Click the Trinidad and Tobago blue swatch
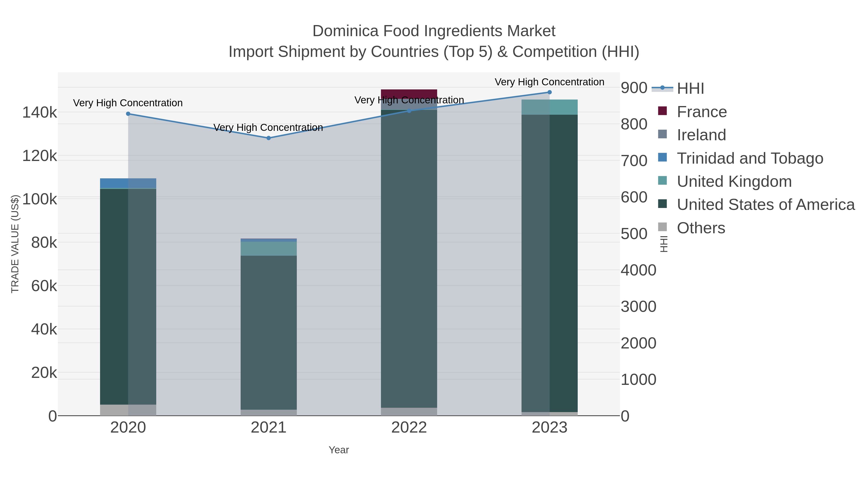Image resolution: width=868 pixels, height=488 pixels. tap(663, 157)
